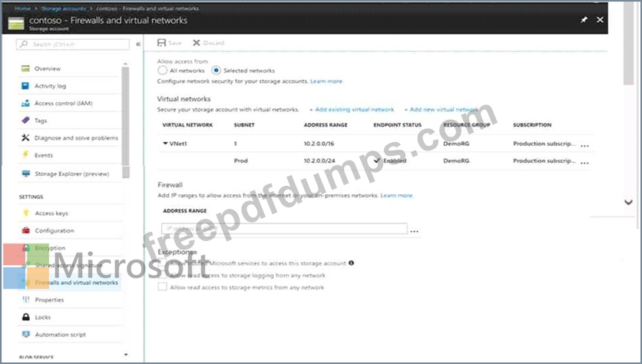Click the Automation script icon
642x364 pixels.
coord(26,334)
